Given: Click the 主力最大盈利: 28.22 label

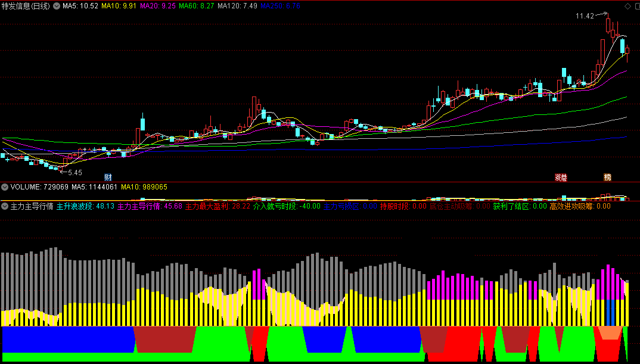Looking at the screenshot, I should click(218, 206).
